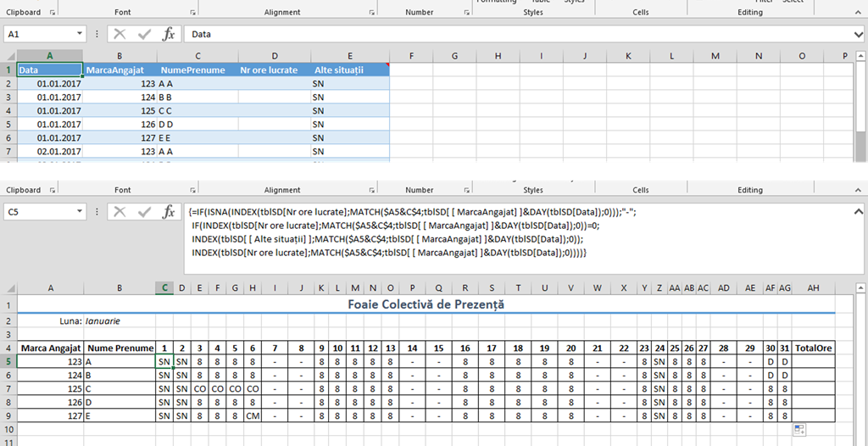Open the Name Box dropdown showing A1
Image resolution: width=868 pixels, height=446 pixels.
pyautogui.click(x=80, y=34)
